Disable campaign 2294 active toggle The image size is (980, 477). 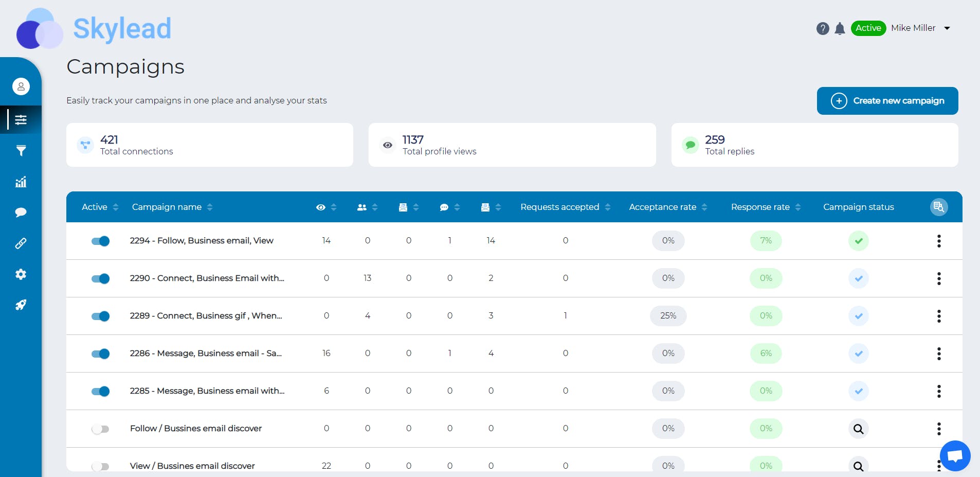100,241
